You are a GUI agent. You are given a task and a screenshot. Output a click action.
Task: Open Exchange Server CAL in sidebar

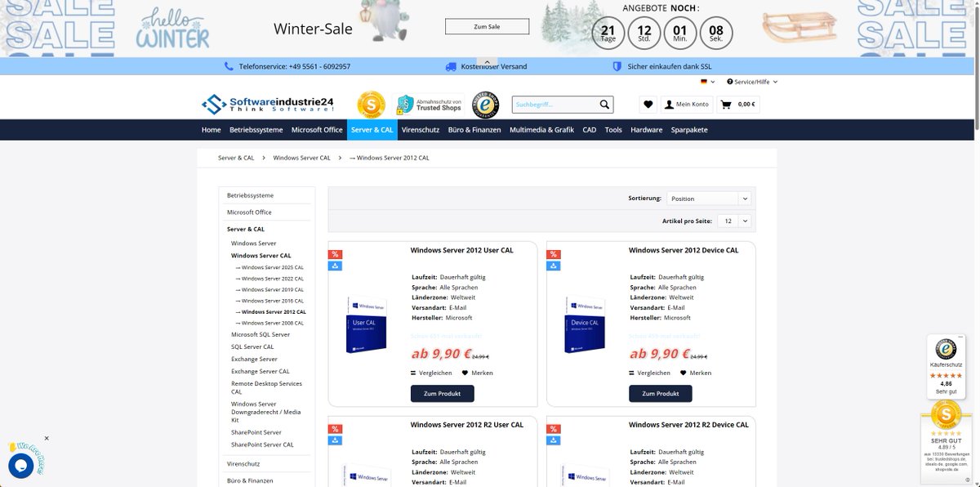tap(261, 371)
